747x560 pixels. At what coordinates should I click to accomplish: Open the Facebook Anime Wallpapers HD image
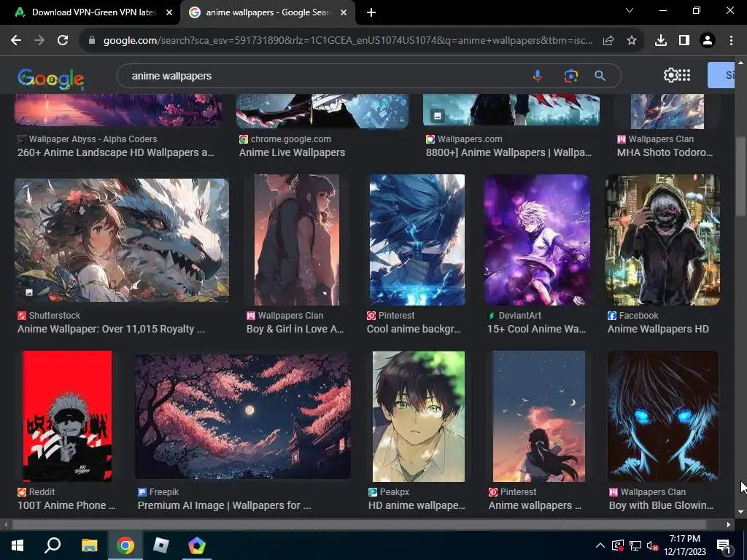coord(662,240)
